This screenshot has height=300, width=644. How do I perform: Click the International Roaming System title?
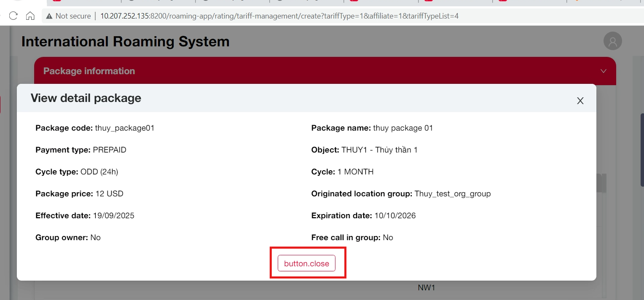coord(125,41)
